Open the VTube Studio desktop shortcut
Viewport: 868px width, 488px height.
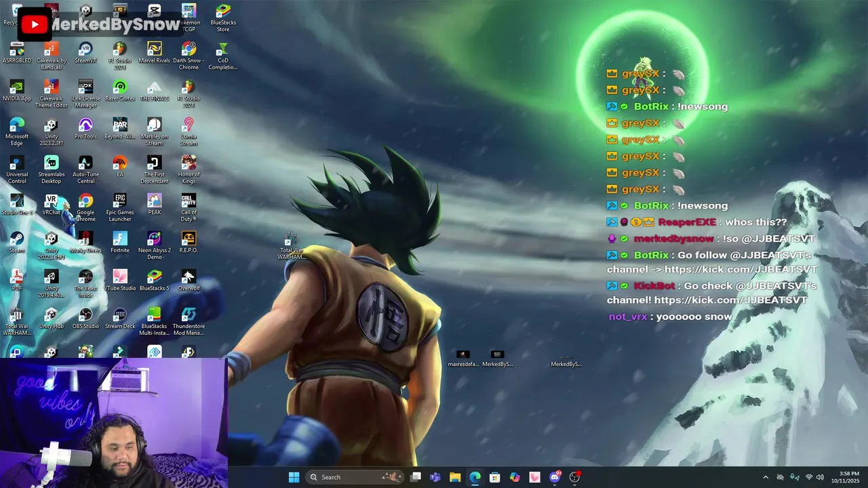[120, 281]
